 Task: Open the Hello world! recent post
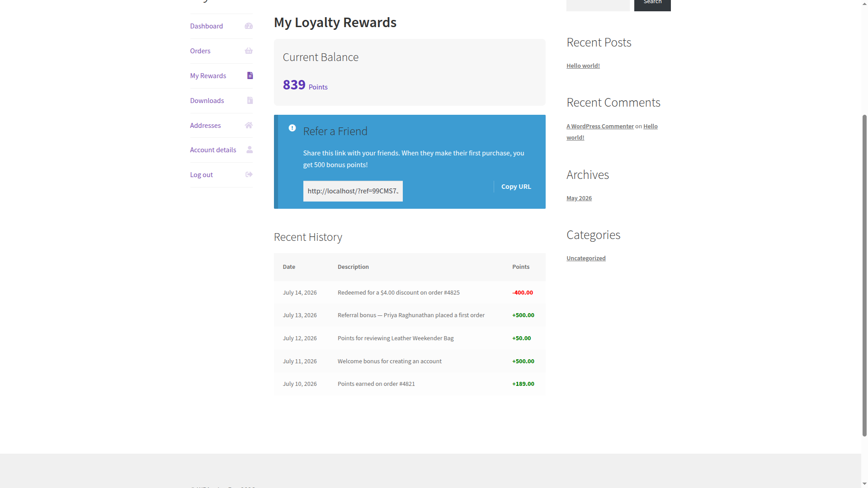click(x=583, y=66)
